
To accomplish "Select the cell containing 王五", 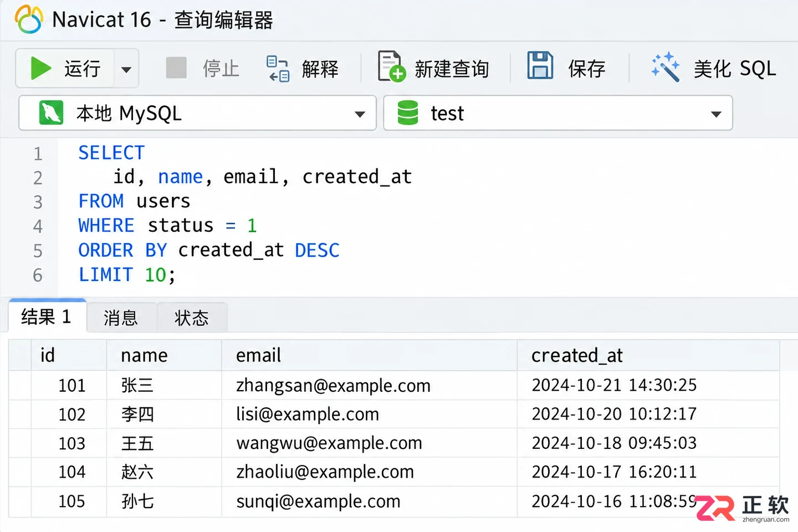I will [x=164, y=443].
